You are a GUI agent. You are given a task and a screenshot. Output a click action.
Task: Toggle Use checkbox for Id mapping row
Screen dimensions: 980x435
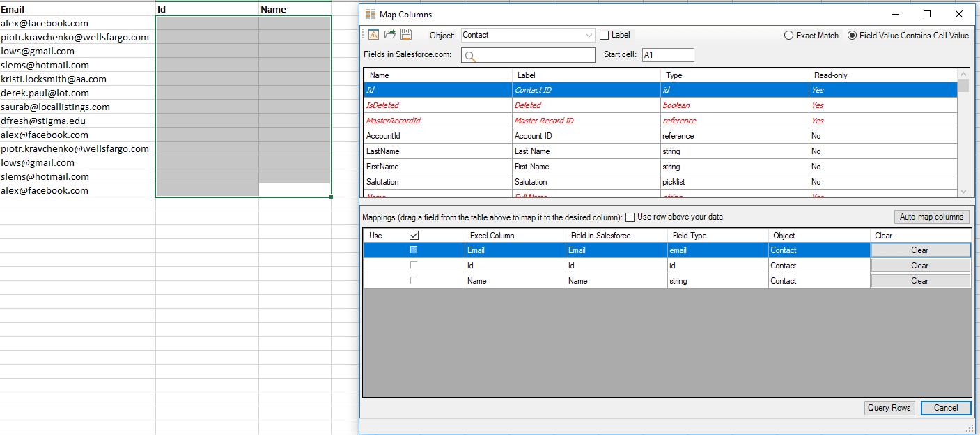coord(414,265)
